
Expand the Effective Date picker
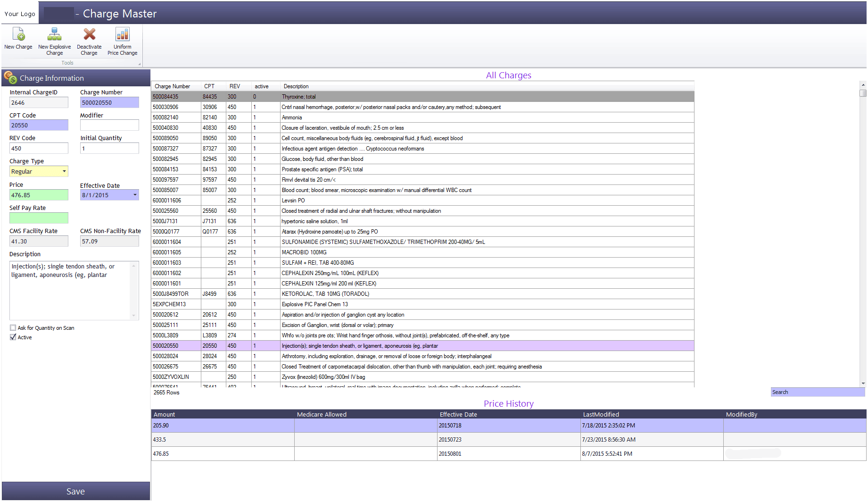tap(135, 195)
